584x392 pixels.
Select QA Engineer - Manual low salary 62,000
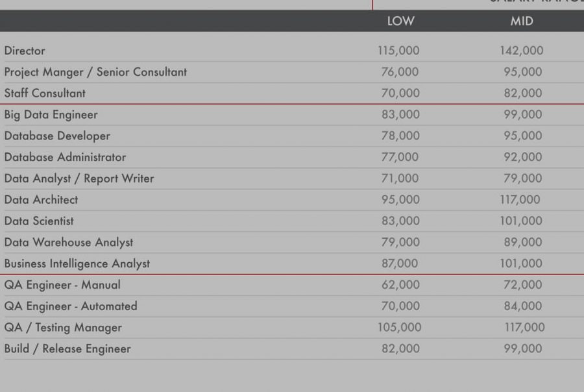(x=400, y=285)
